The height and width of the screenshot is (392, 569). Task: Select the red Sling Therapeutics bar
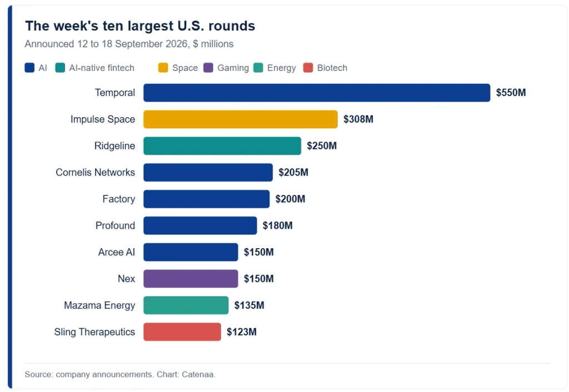pyautogui.click(x=182, y=332)
